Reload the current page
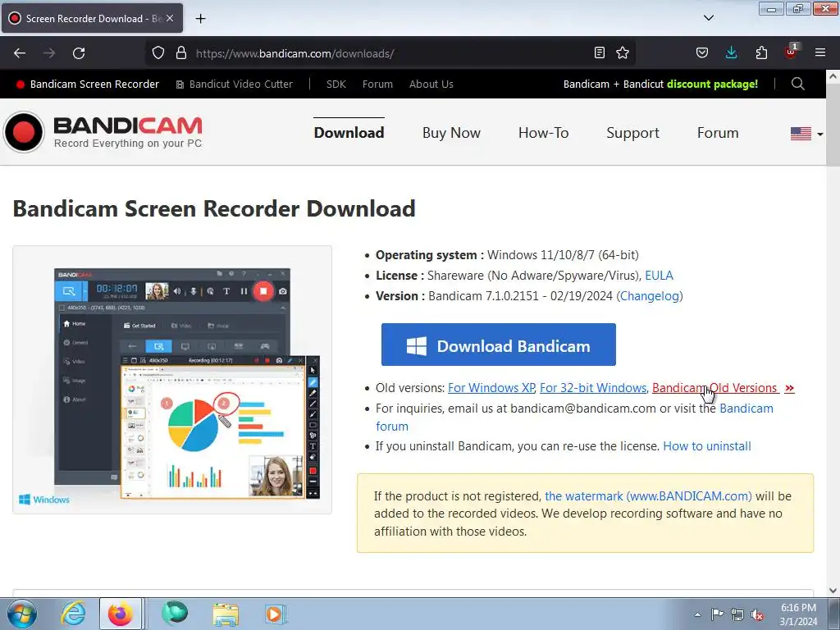The height and width of the screenshot is (630, 840). tap(79, 53)
